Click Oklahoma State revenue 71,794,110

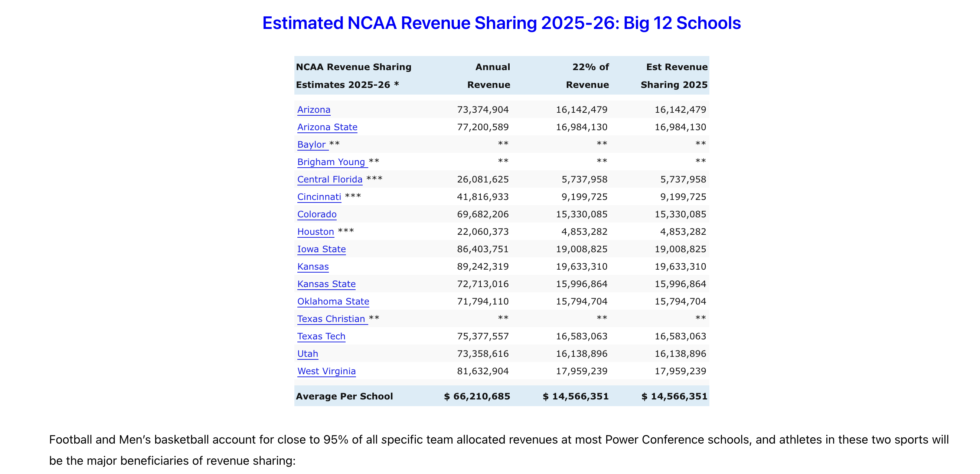tap(483, 302)
